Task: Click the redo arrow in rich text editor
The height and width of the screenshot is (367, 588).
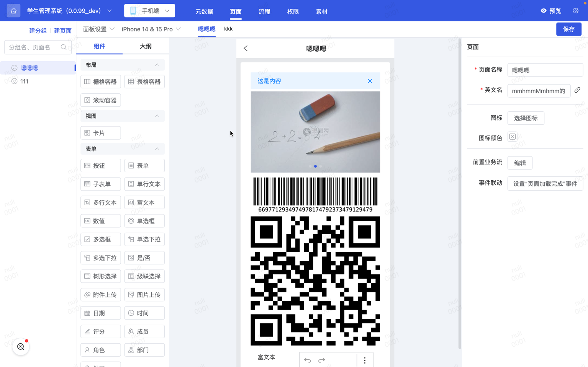Action: tap(321, 360)
